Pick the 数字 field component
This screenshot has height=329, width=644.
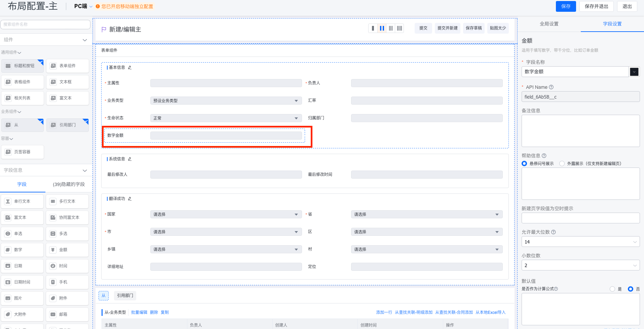coord(23,250)
